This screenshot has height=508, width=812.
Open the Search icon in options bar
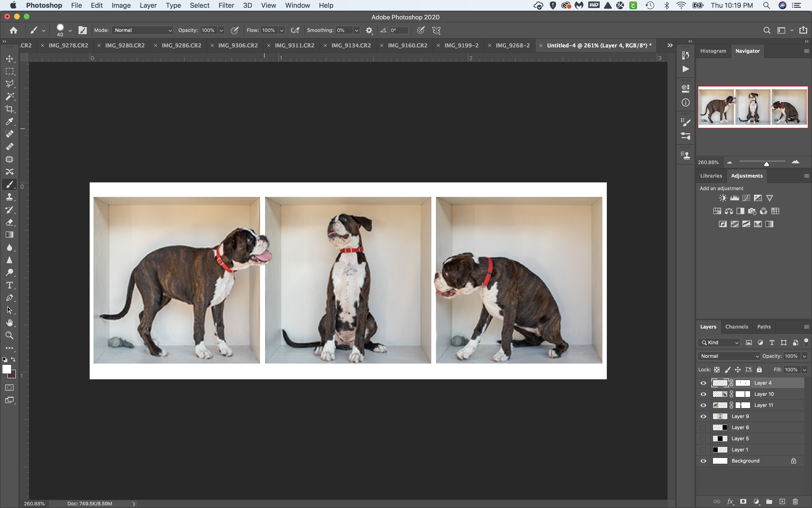pos(767,30)
